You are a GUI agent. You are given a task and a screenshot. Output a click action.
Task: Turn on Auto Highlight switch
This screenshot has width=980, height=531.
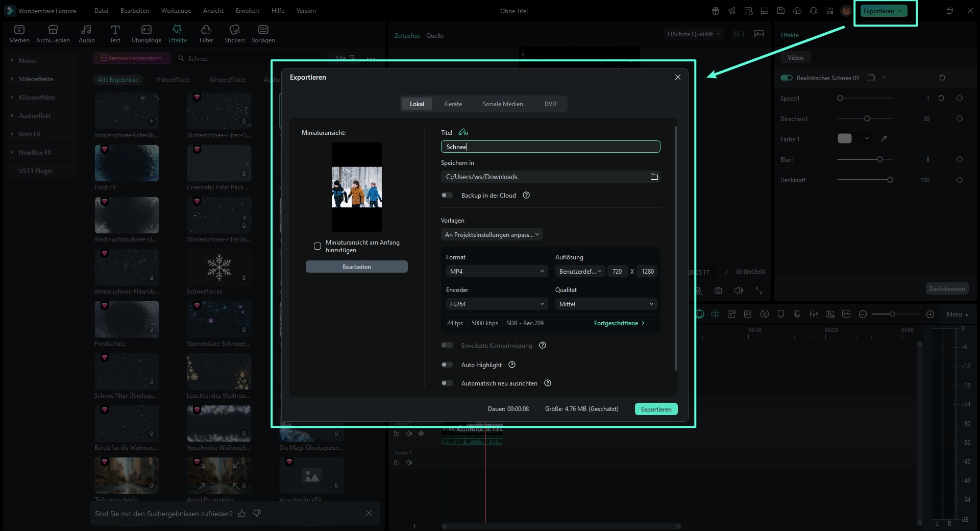(447, 365)
